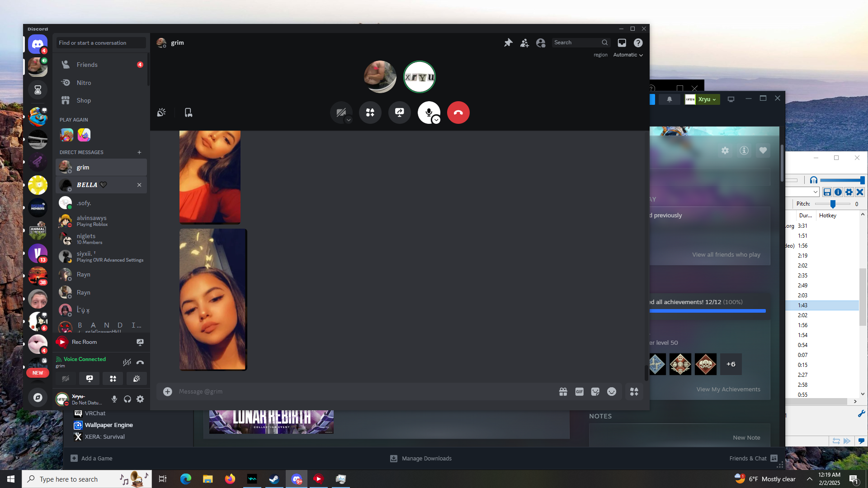Toggle deafen headphones in user panel
The height and width of the screenshot is (488, 868).
(x=127, y=399)
